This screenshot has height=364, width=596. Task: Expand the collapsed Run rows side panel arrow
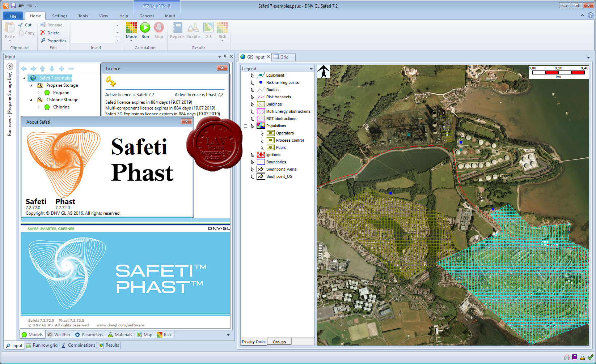click(x=10, y=67)
